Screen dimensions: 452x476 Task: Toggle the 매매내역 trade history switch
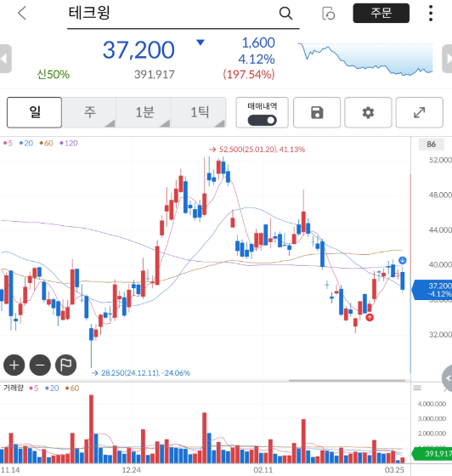(262, 120)
